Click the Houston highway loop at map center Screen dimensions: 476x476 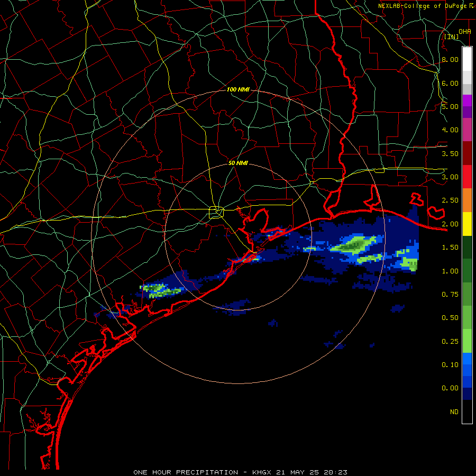(x=216, y=212)
